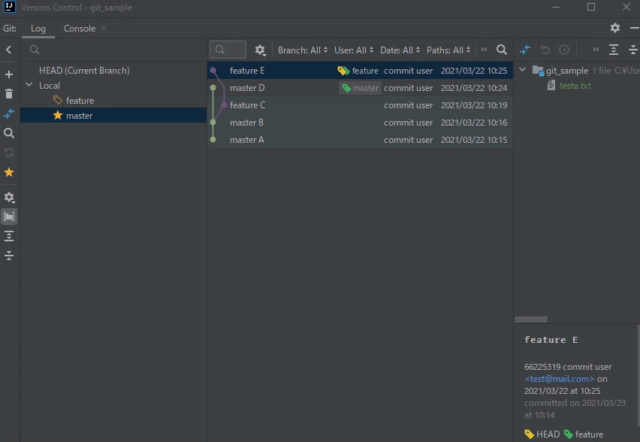Select the feature E commit row
Image resolution: width=640 pixels, height=442 pixels.
coord(360,71)
